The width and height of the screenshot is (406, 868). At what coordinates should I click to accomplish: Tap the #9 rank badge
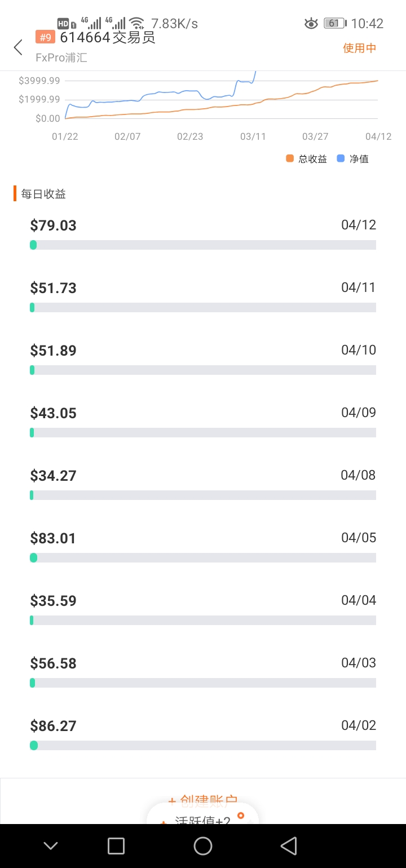45,37
